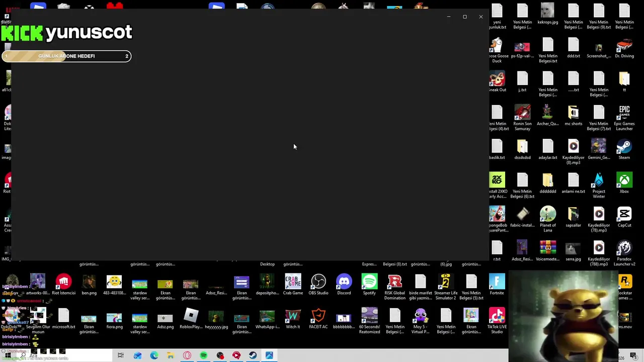This screenshot has height=362, width=644.
Task: Open Task View on the taskbar
Action: pyautogui.click(x=121, y=355)
